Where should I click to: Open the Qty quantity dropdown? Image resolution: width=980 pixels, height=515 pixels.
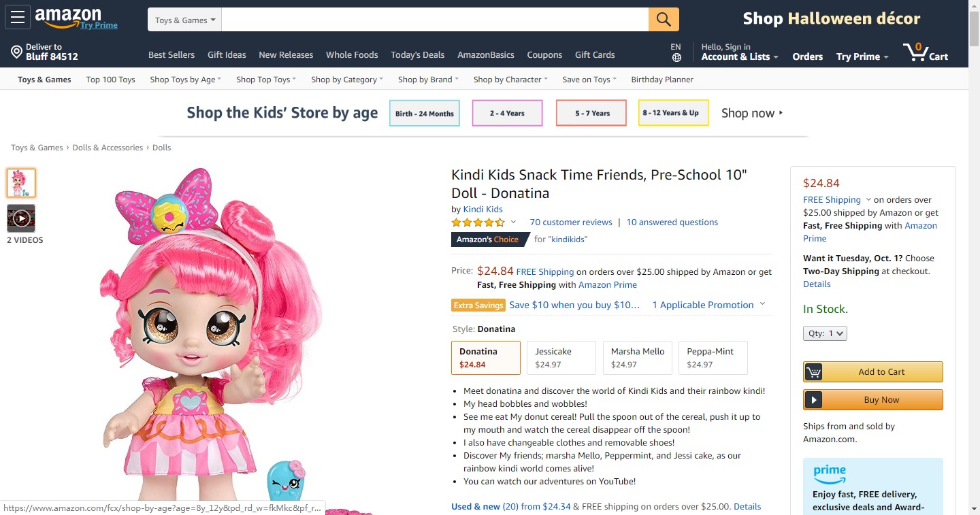825,333
